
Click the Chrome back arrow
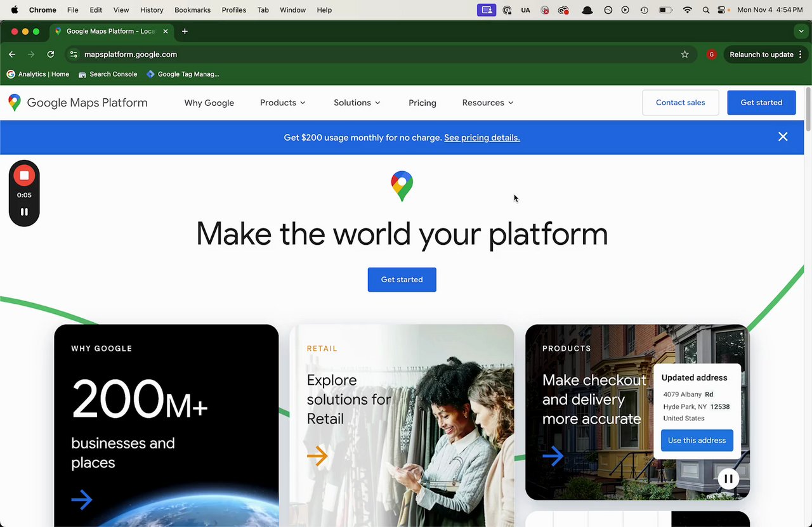(x=12, y=55)
